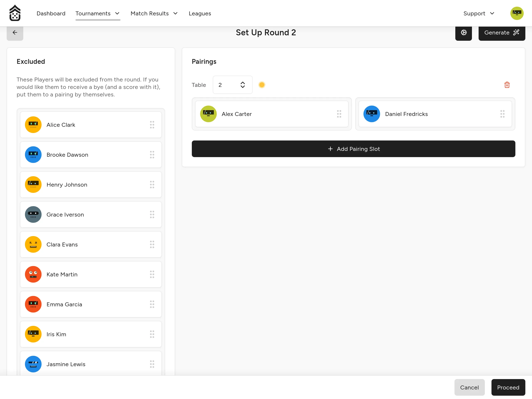Open the Leagues page
The image size is (532, 399).
[200, 14]
